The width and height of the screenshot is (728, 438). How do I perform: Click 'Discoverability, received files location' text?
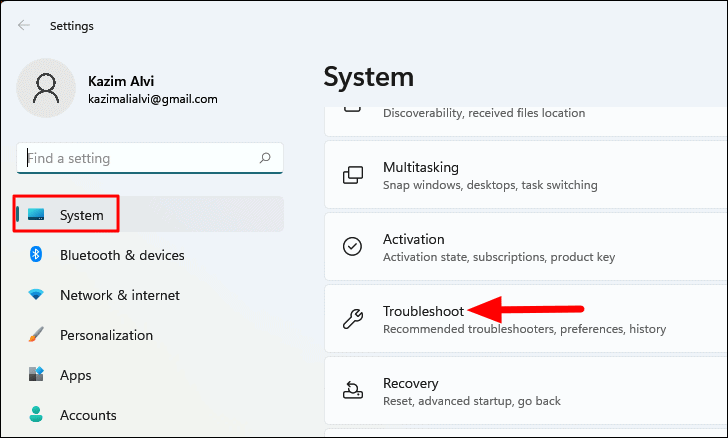coord(484,113)
